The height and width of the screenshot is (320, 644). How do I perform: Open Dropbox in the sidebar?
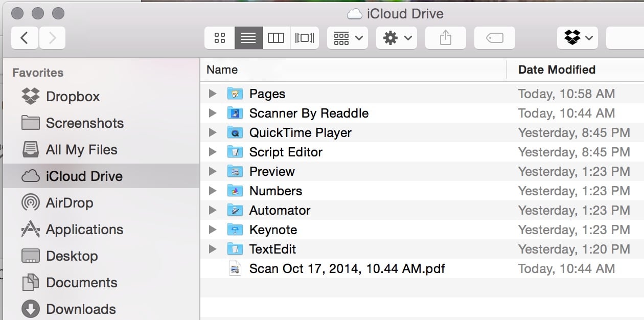101,97
